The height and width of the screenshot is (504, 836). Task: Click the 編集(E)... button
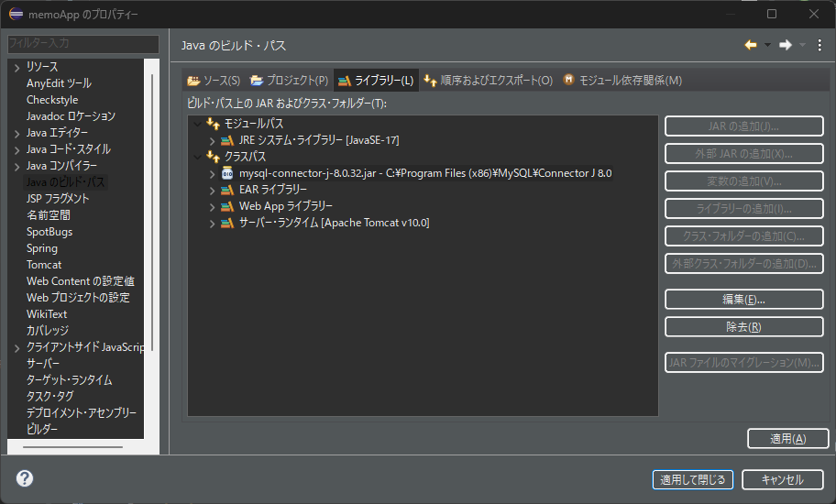743,300
